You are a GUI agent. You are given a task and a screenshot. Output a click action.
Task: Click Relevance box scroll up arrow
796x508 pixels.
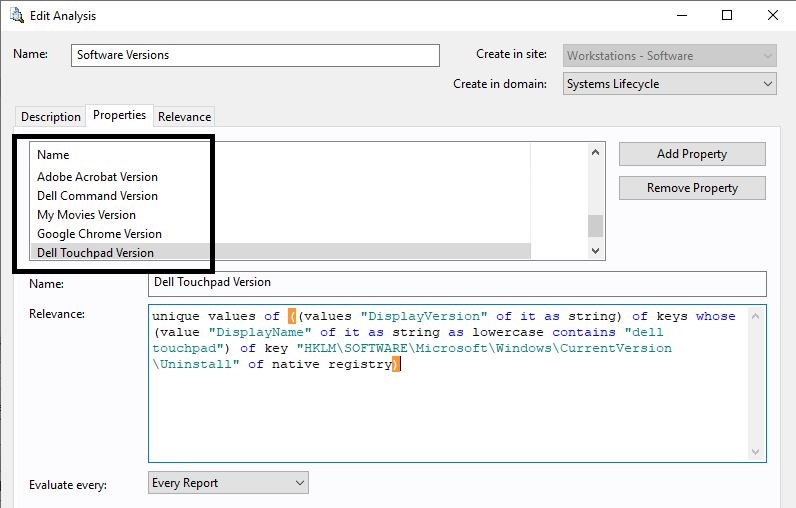[755, 316]
